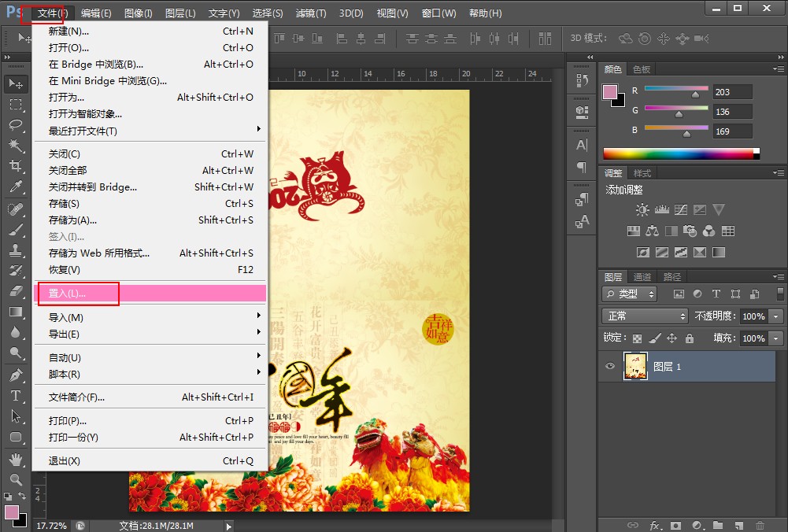This screenshot has height=532, width=788.
Task: Select the Eraser tool
Action: (x=16, y=291)
